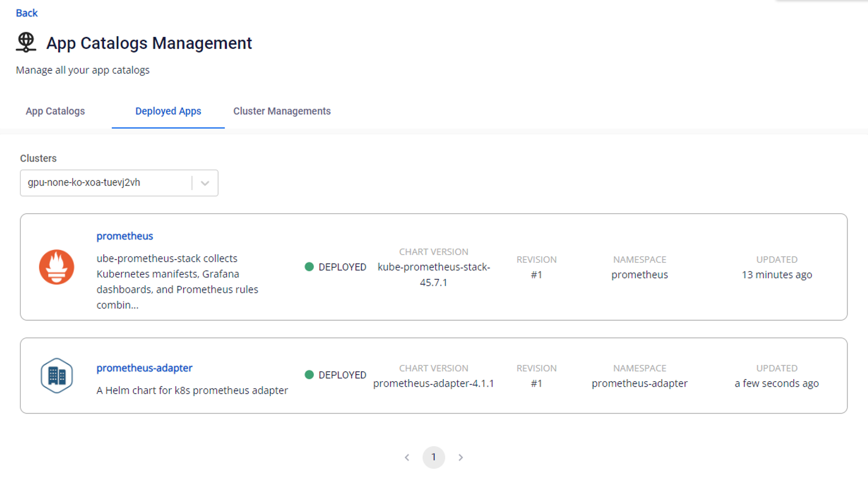Go to the next page arrow
Screen dimensions: 868x503
[x=460, y=457]
